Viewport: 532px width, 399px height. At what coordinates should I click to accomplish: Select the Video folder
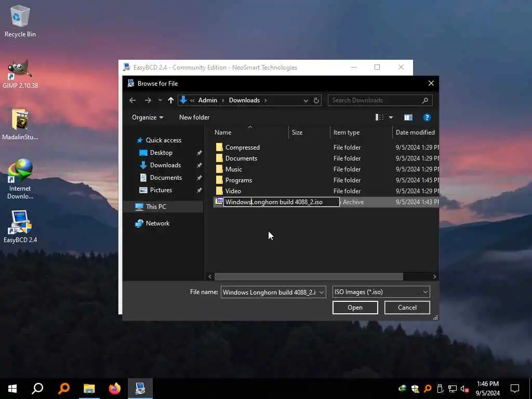tap(233, 191)
